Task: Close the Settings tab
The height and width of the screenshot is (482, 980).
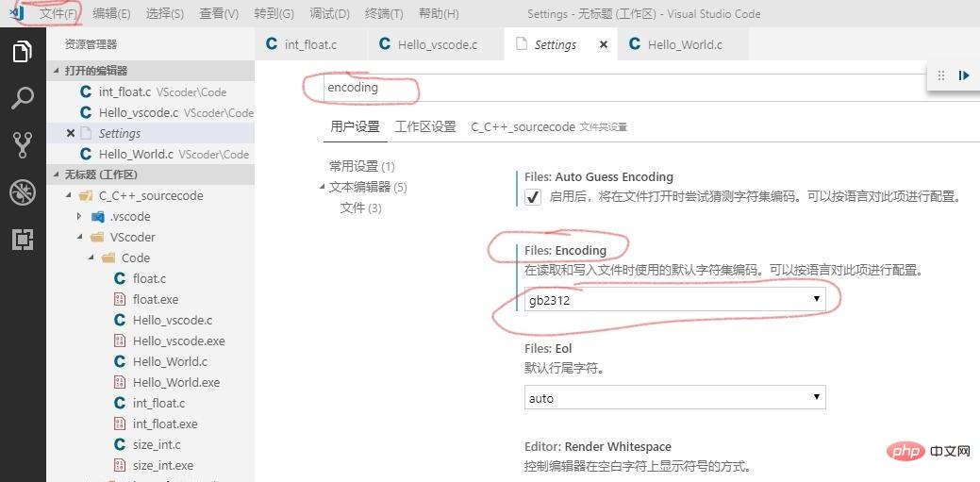Action: [x=603, y=45]
